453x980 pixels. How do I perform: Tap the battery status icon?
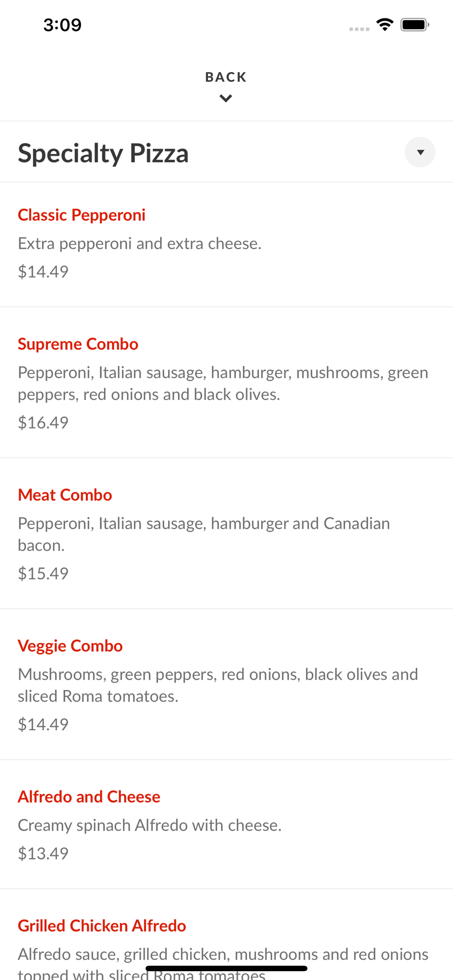point(415,24)
